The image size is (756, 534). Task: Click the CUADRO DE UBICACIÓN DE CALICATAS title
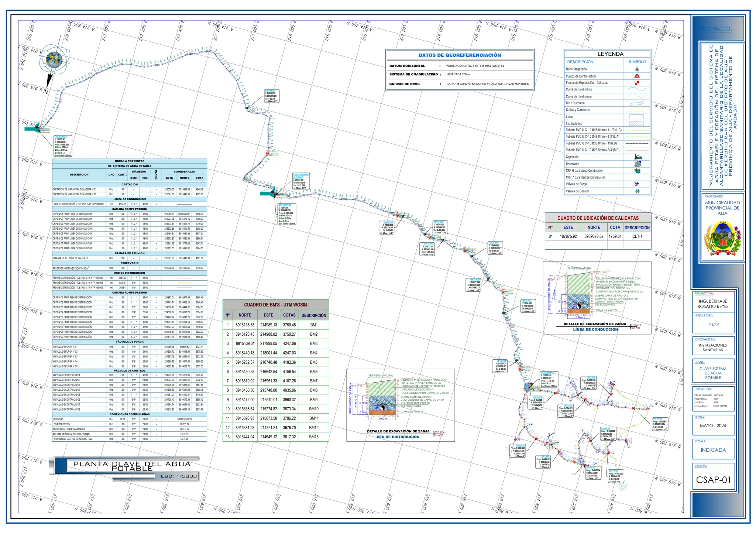[598, 218]
